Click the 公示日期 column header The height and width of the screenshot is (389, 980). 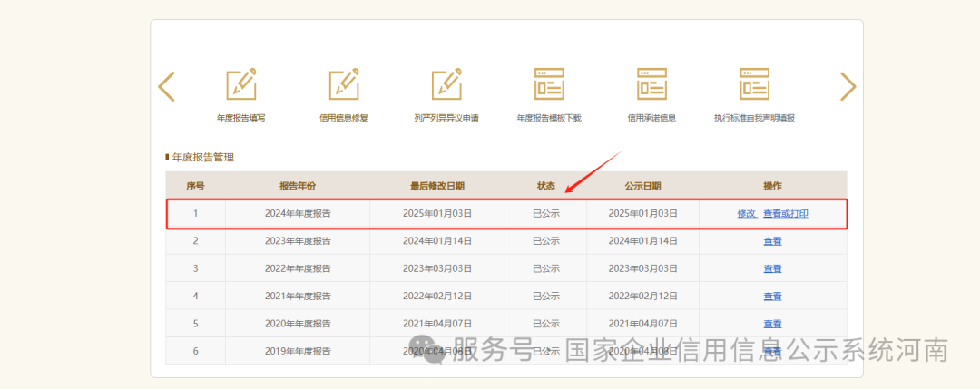click(x=643, y=186)
